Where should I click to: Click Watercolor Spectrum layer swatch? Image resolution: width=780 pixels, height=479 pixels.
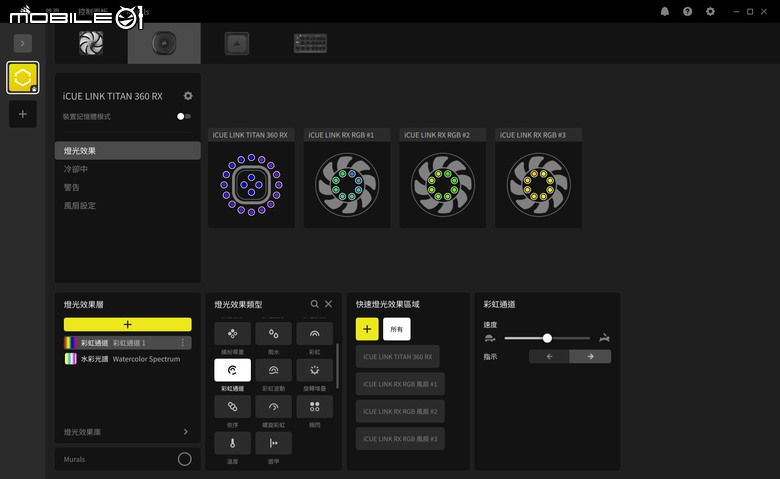pyautogui.click(x=71, y=359)
